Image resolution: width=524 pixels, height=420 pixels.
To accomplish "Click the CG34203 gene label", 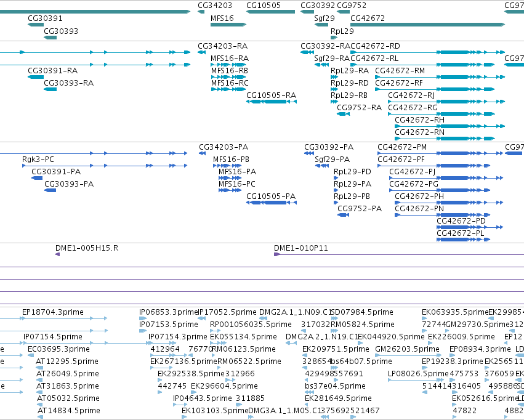I will pyautogui.click(x=214, y=6).
